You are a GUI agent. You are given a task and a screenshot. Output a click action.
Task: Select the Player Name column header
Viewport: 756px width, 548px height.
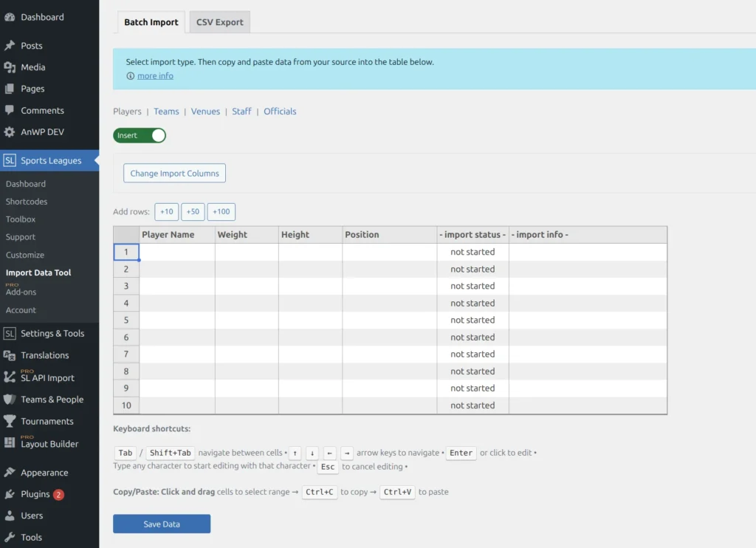(x=177, y=235)
